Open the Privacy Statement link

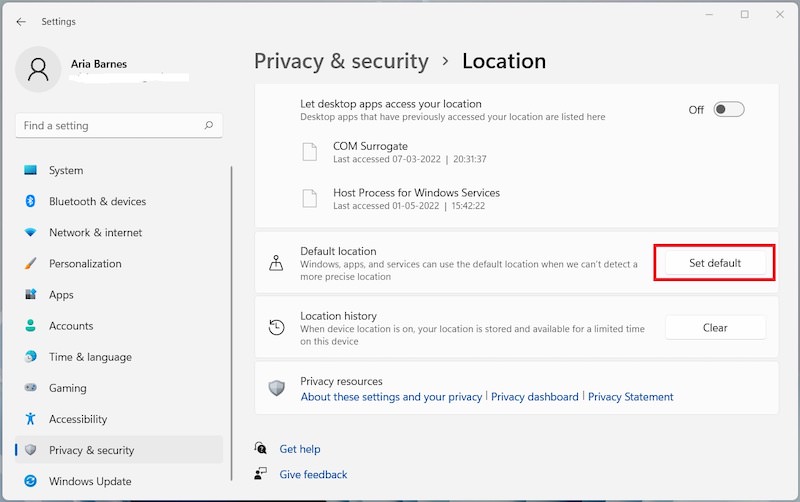point(631,396)
